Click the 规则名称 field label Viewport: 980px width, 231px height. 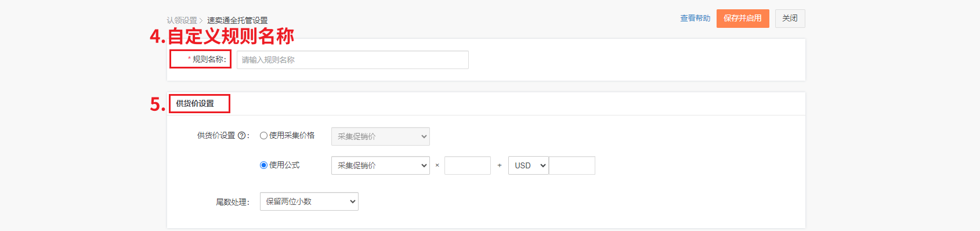tap(207, 59)
